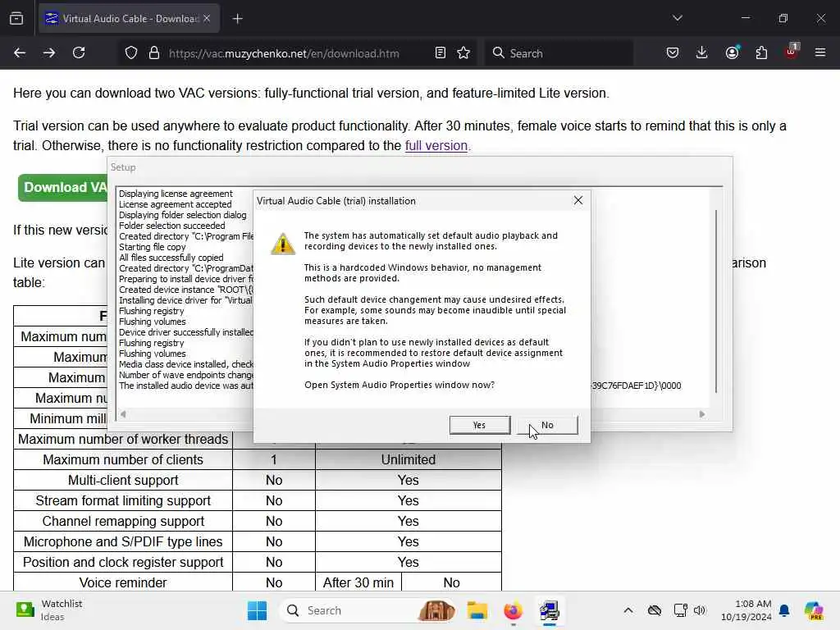Click the warning triangle icon in dialog
Screen dimensions: 840x630
point(283,244)
